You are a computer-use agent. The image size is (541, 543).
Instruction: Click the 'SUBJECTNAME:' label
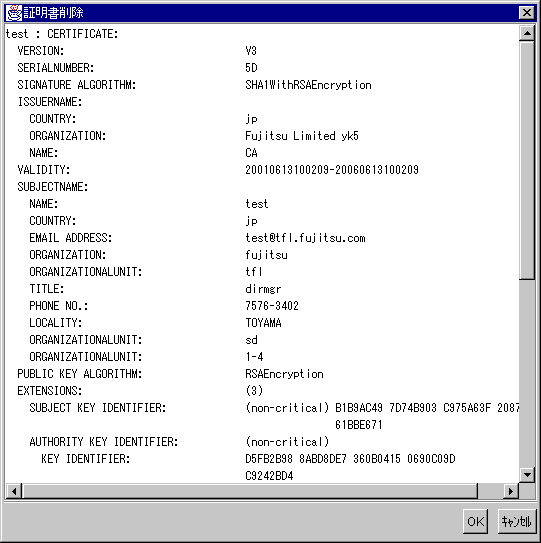tap(53, 187)
